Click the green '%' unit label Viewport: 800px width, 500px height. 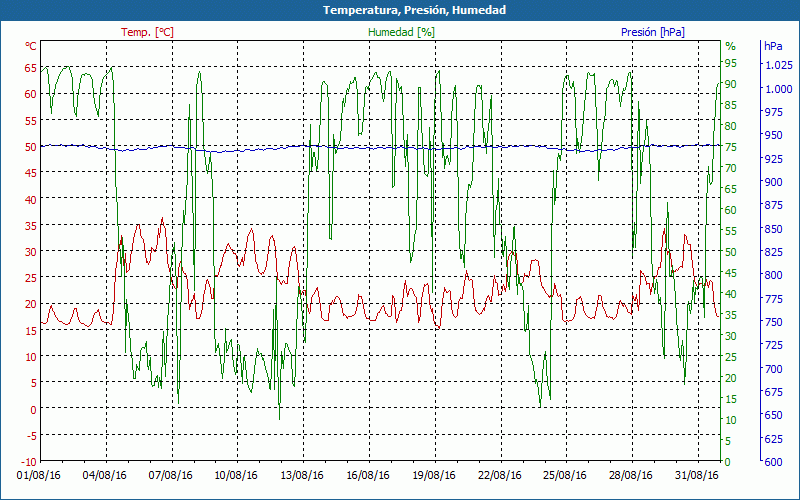coord(731,46)
